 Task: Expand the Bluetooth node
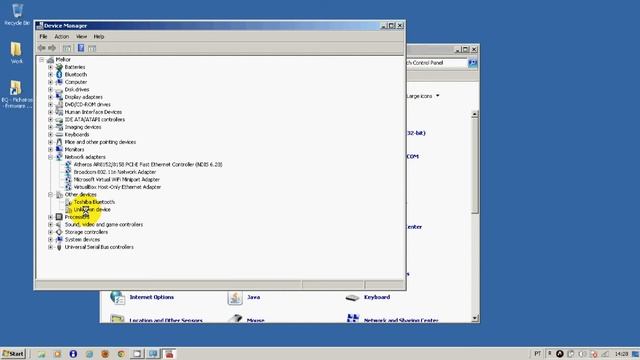[x=51, y=74]
